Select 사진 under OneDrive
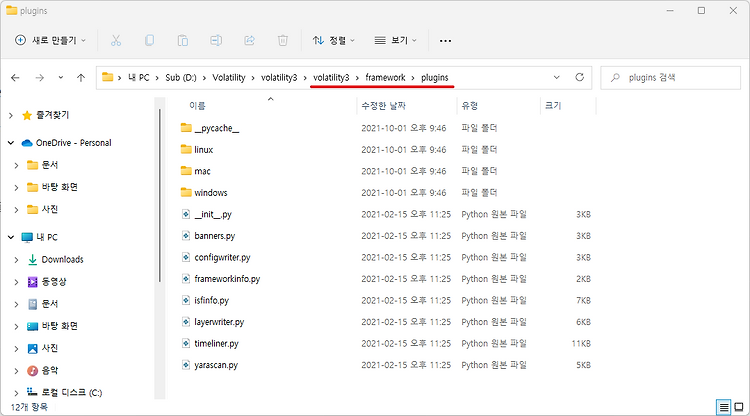The height and width of the screenshot is (416, 750). [x=50, y=209]
